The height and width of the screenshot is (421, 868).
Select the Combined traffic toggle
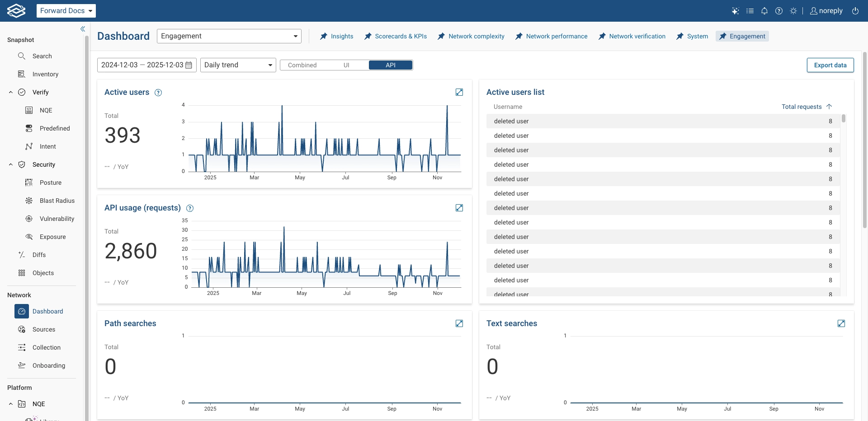[x=302, y=65]
